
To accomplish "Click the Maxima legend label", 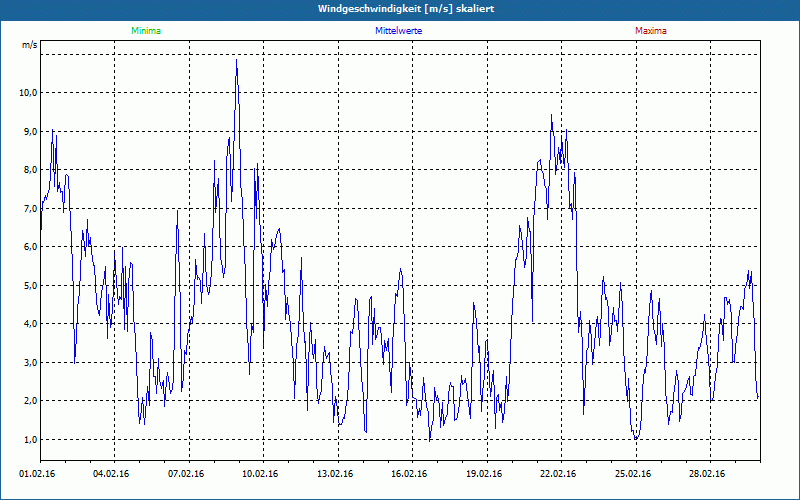I will (650, 31).
